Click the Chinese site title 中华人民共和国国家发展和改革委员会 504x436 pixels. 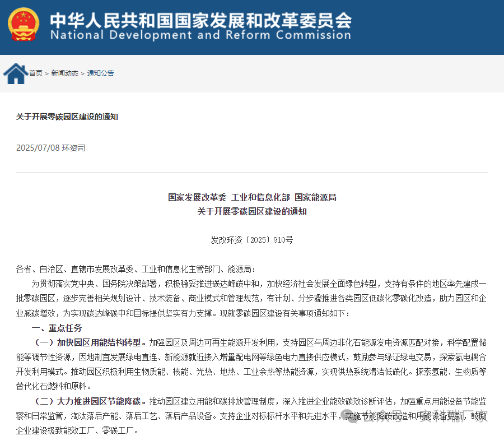[200, 20]
